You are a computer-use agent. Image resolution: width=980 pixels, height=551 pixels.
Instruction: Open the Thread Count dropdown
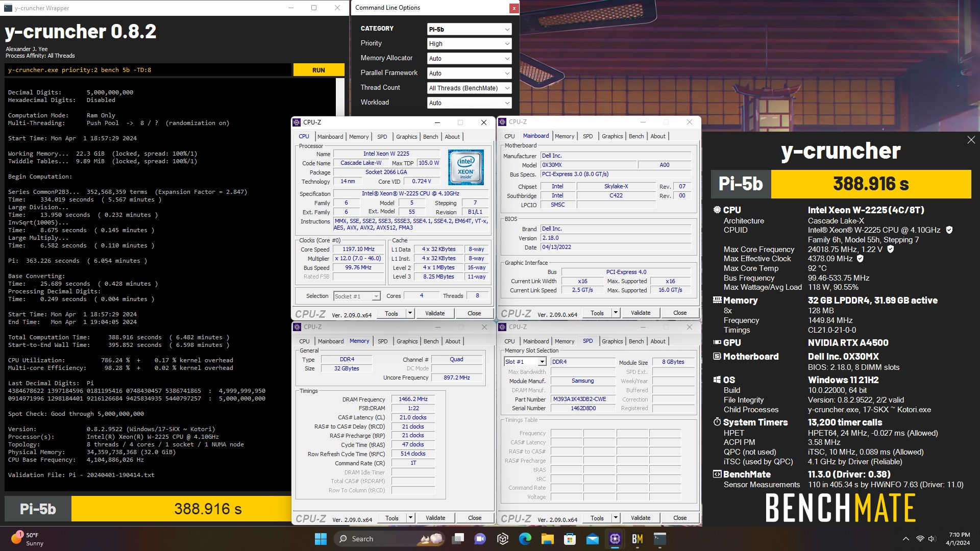coord(469,88)
